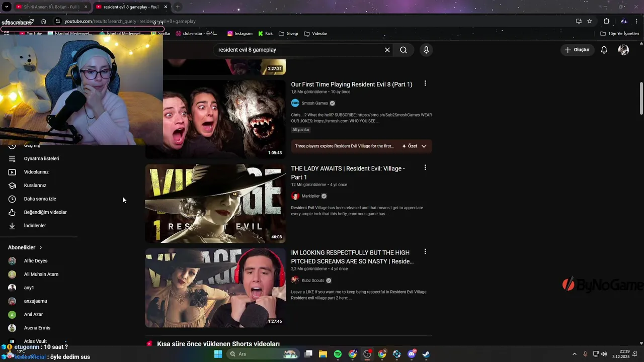Click the Kubz Scouts channel avatar
Image resolution: width=644 pixels, height=362 pixels.
[x=295, y=281]
